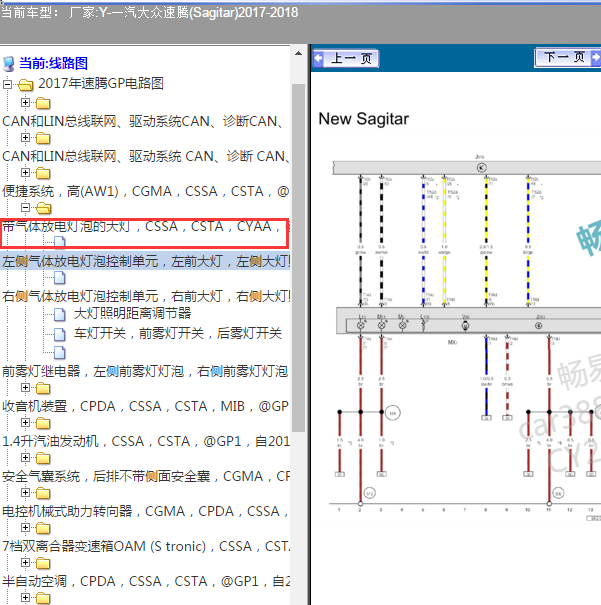The image size is (601, 605).
Task: Click folder icon above 收音机装置
Action: (43, 388)
